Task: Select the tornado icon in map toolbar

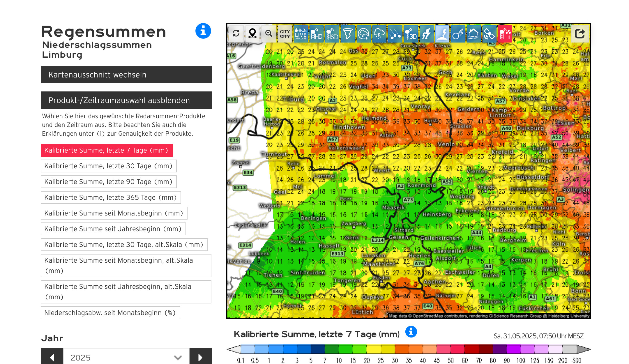Action: coord(348,34)
